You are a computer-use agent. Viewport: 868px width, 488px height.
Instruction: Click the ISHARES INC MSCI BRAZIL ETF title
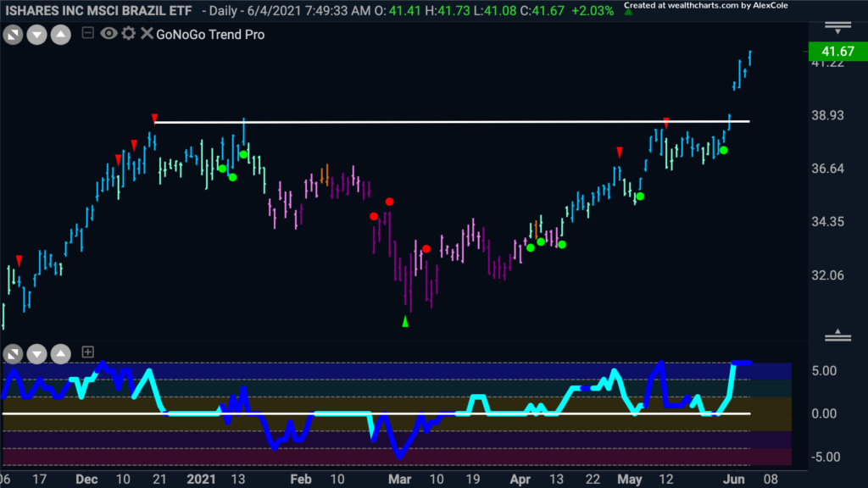pyautogui.click(x=98, y=10)
